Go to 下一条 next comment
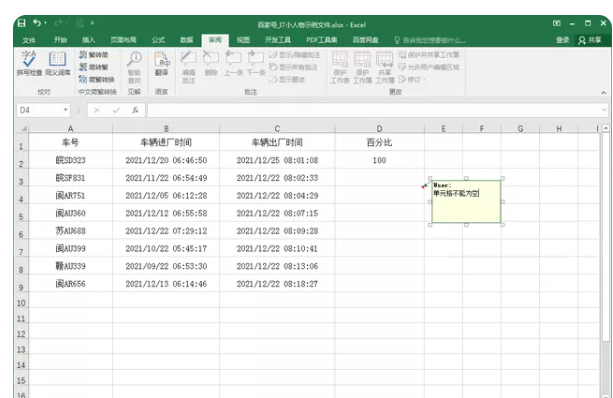This screenshot has height=398, width=613. click(x=256, y=63)
